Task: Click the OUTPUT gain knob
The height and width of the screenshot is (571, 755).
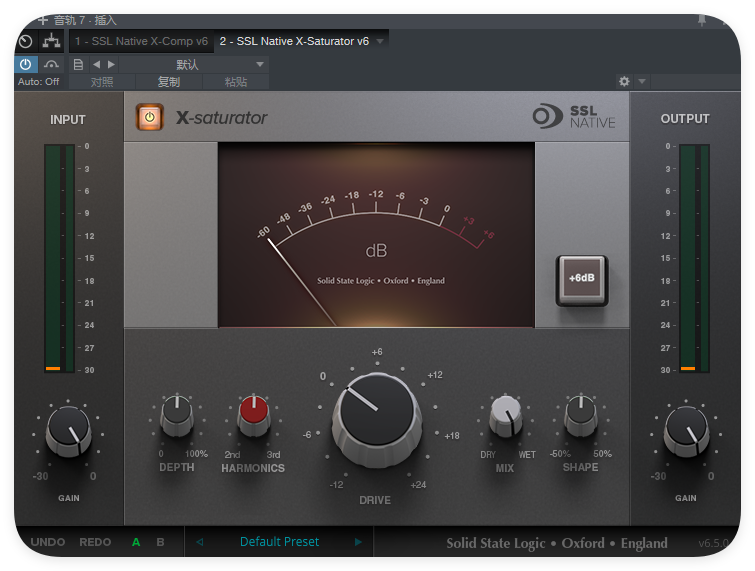Action: click(686, 431)
